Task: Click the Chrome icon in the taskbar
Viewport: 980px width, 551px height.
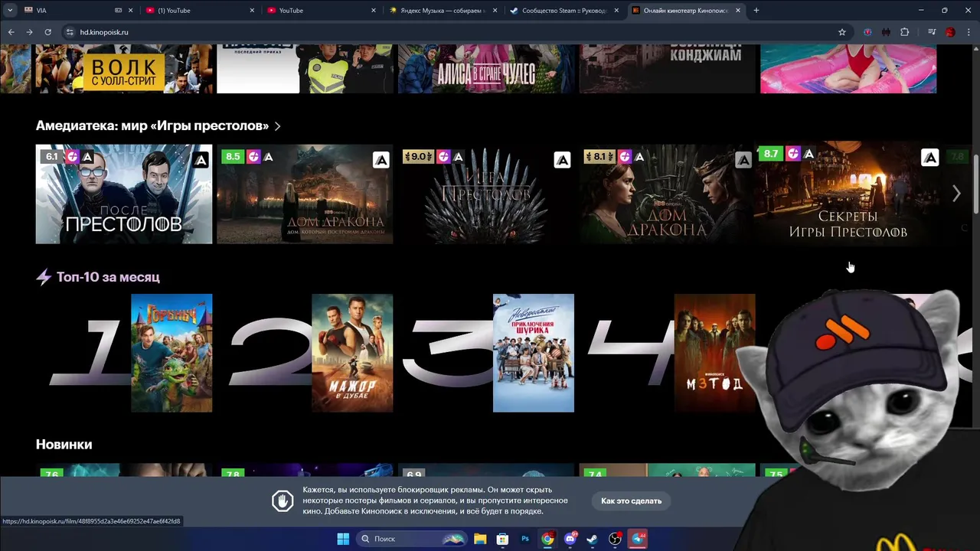Action: (x=547, y=539)
